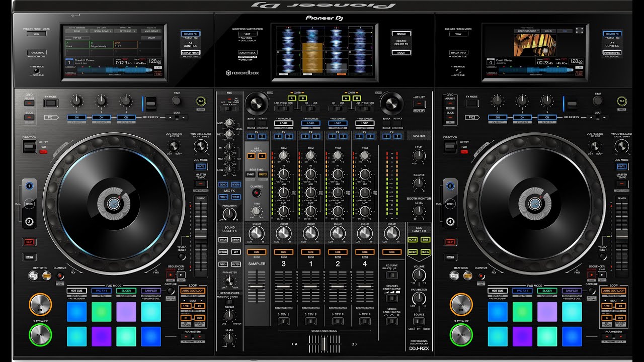Toggle left deck beat SYNC
Image resolution: width=644 pixels, height=362 pixels.
coord(34,276)
